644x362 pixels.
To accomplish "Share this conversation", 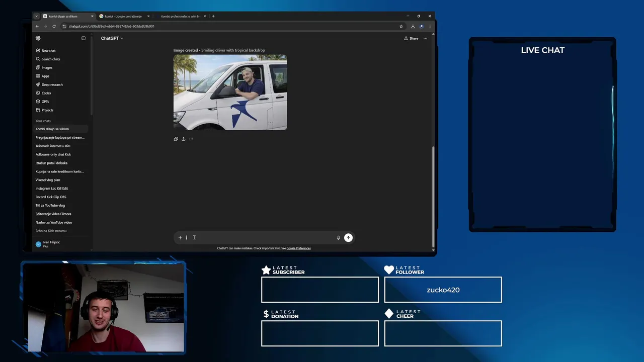I will click(x=411, y=38).
